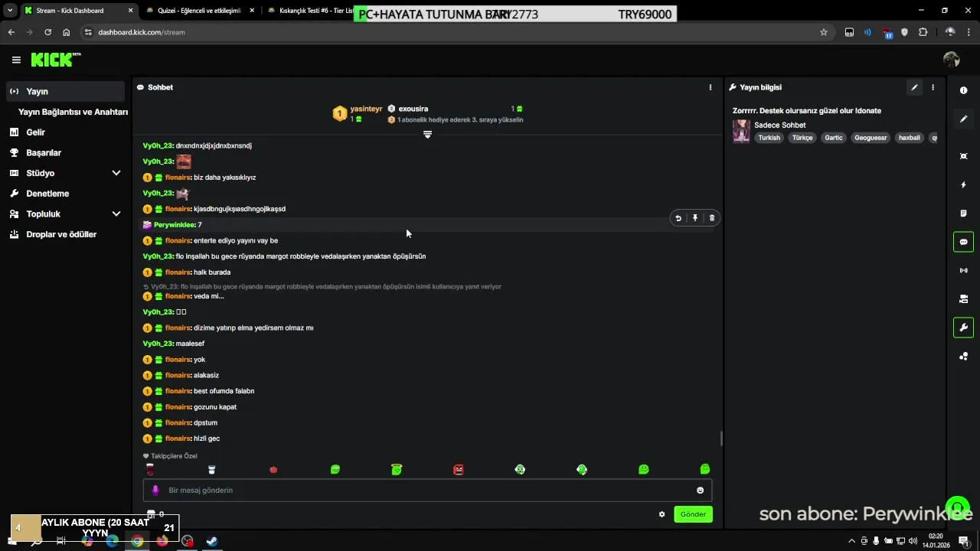The image size is (980, 551).
Task: Insert the tomato emote from the emote row
Action: point(273,469)
